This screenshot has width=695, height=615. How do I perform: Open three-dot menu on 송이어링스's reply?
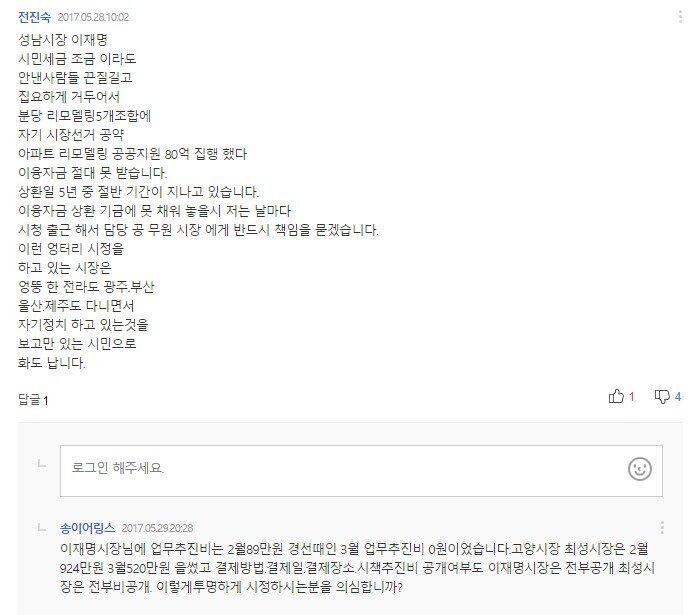(662, 527)
